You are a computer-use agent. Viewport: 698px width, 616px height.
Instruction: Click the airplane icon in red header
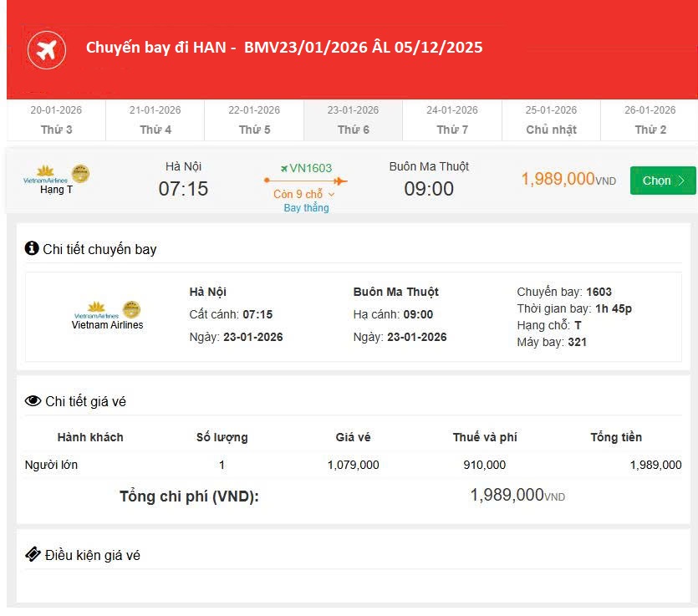click(46, 50)
